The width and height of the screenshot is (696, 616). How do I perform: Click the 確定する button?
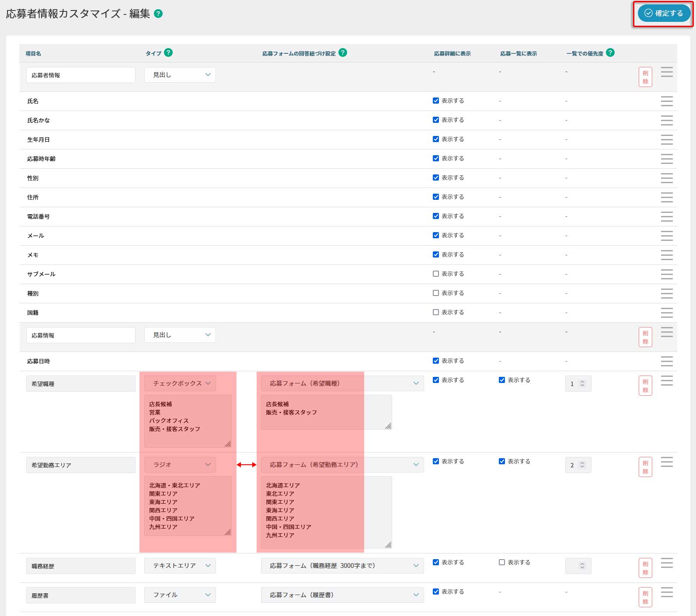[664, 13]
